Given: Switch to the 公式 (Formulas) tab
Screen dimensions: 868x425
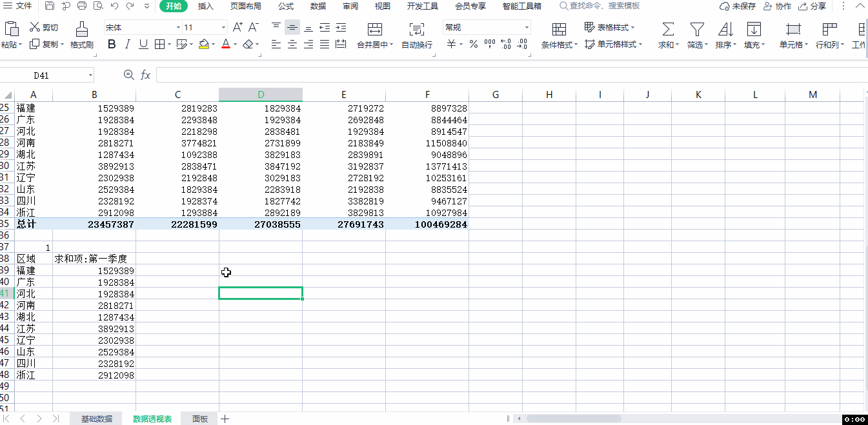Looking at the screenshot, I should 286,6.
